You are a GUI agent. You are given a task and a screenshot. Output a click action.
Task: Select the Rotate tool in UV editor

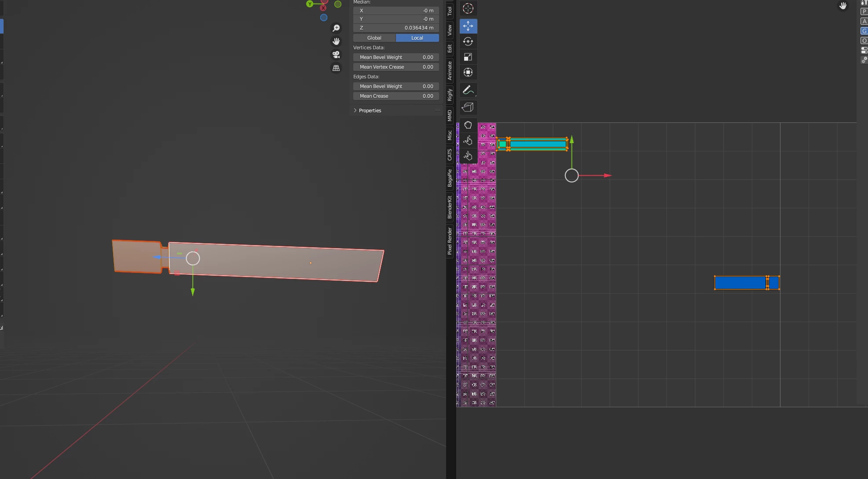(x=468, y=41)
